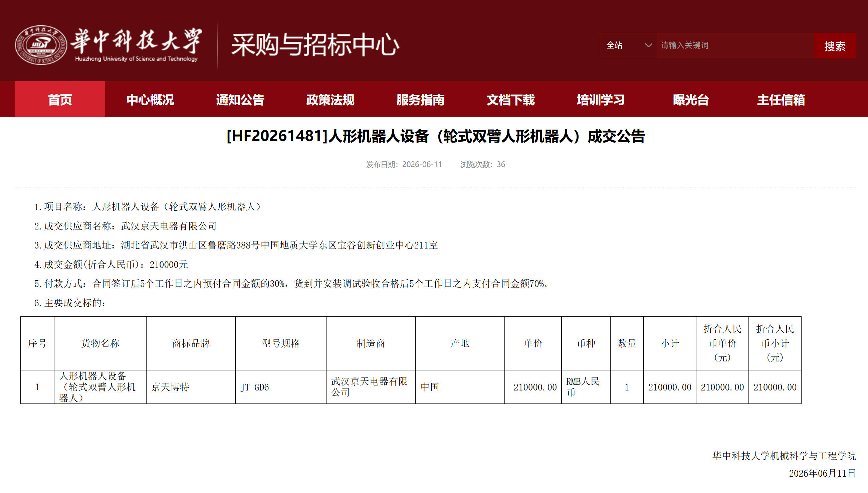Open the 通知公告 menu
868x493 pixels.
(x=240, y=100)
